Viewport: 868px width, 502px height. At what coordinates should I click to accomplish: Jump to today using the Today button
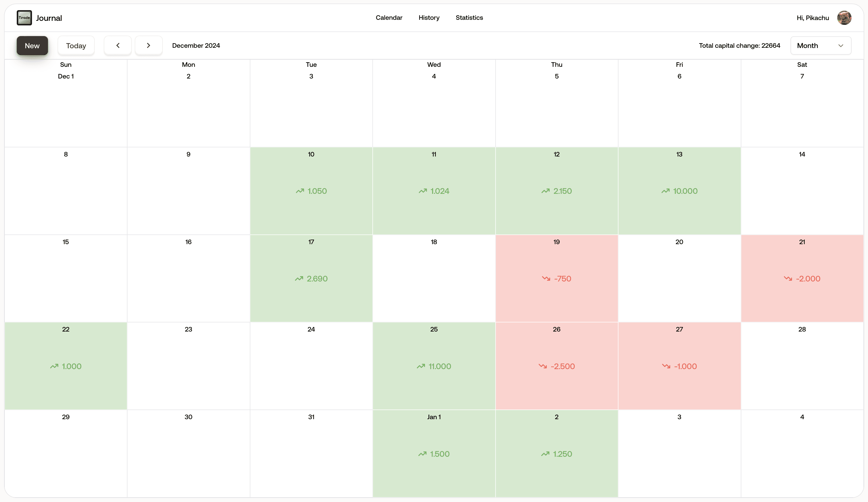tap(76, 45)
